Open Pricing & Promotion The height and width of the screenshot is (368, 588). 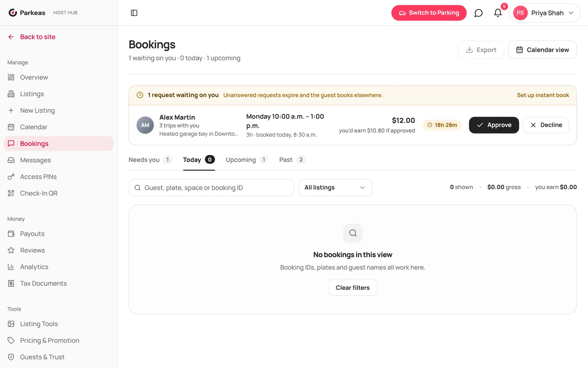58,340
